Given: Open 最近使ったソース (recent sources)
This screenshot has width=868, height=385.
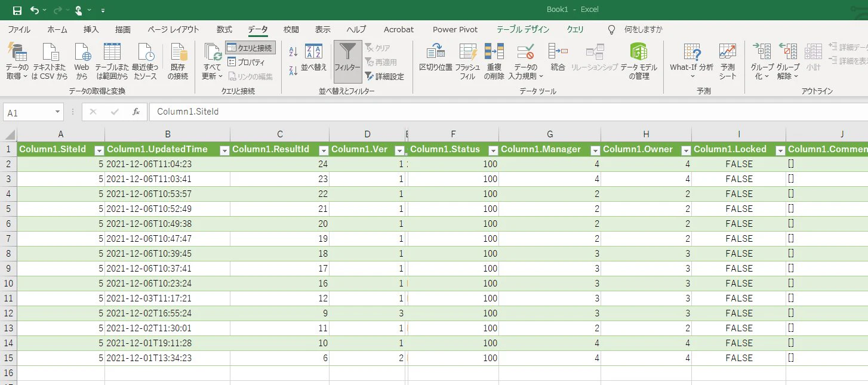Looking at the screenshot, I should pos(145,61).
